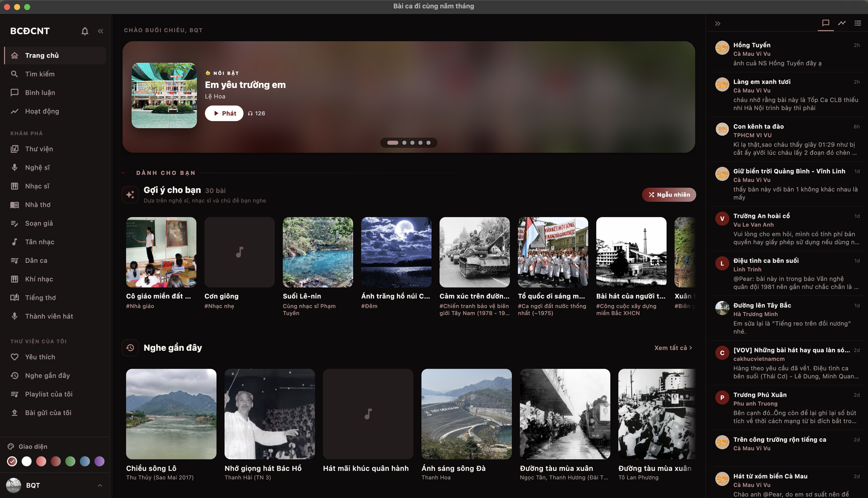
Task: Click the Yêu thích heart icon
Action: pos(15,357)
